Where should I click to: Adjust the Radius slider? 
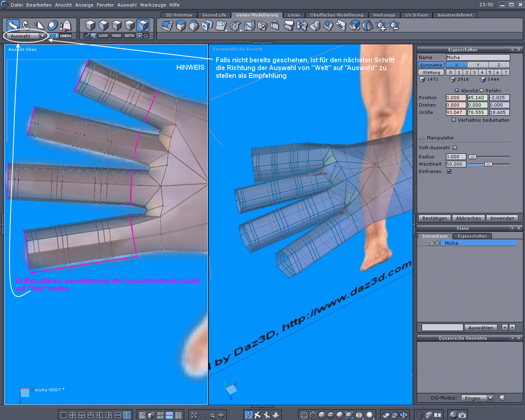point(472,157)
